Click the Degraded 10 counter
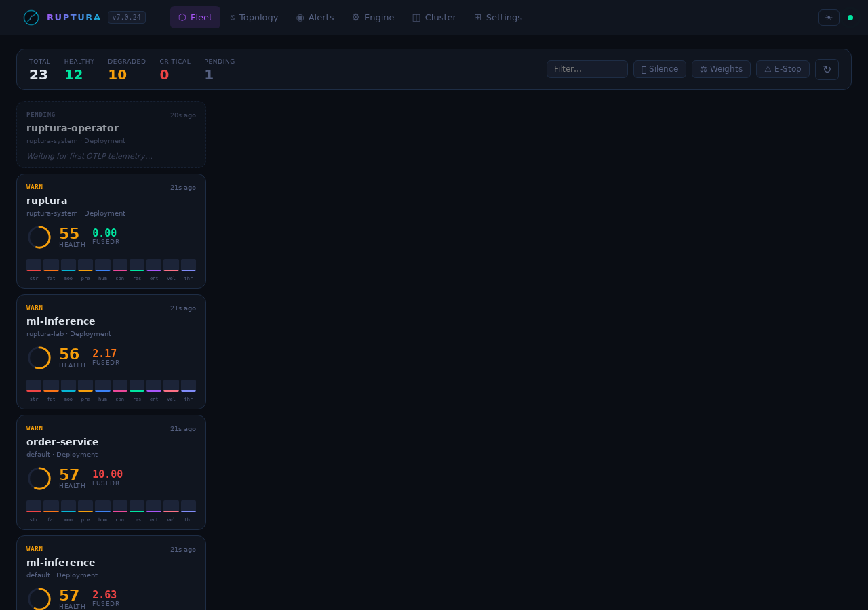Viewport: 868px width, 610px height. [127, 70]
